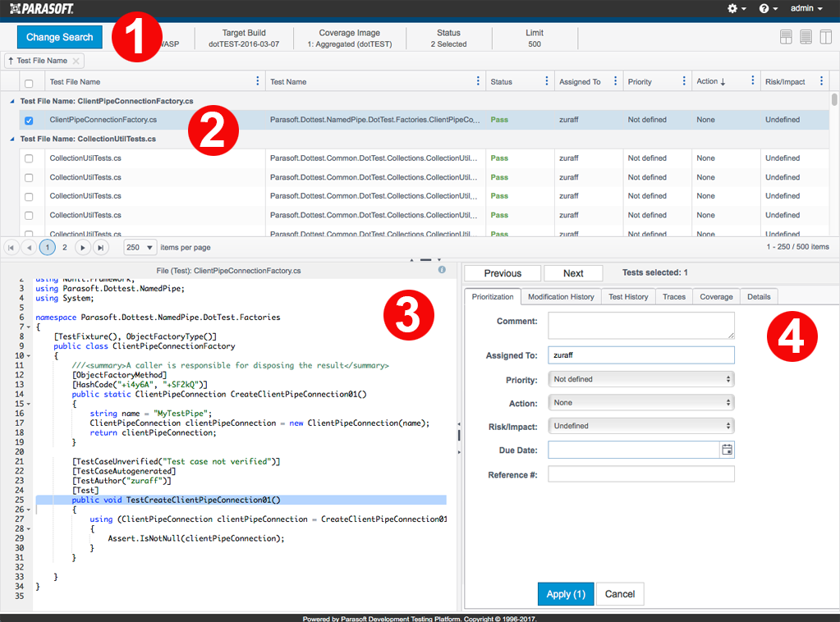Go to the last page
The width and height of the screenshot is (840, 622).
(101, 247)
